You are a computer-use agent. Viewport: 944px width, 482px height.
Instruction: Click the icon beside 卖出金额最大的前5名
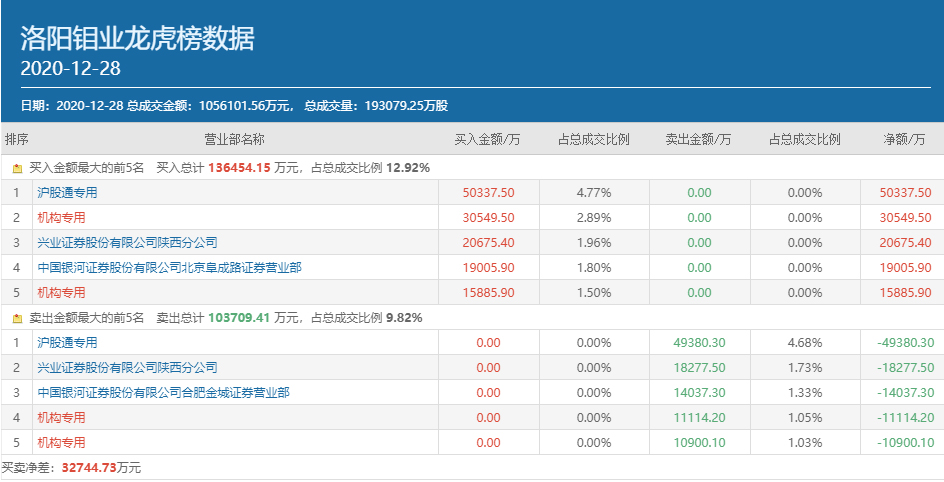(17, 318)
